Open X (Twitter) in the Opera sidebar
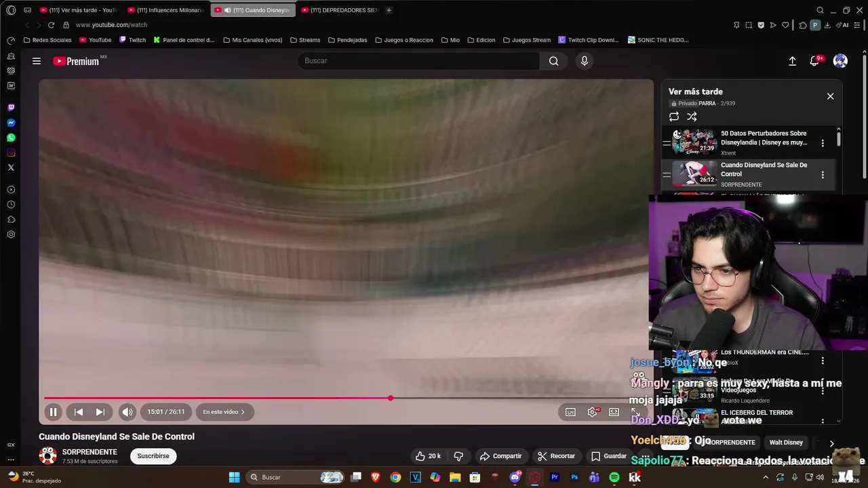This screenshot has width=868, height=488. click(x=11, y=167)
